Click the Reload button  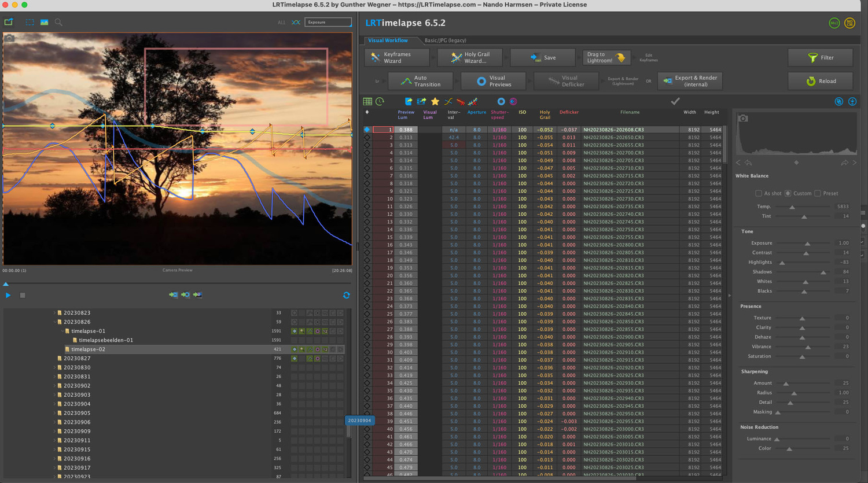[820, 81]
